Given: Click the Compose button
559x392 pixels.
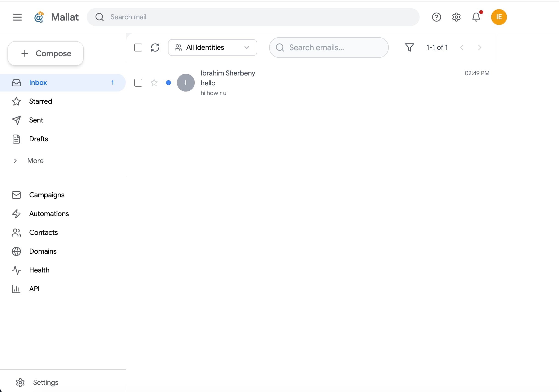Looking at the screenshot, I should pos(46,53).
